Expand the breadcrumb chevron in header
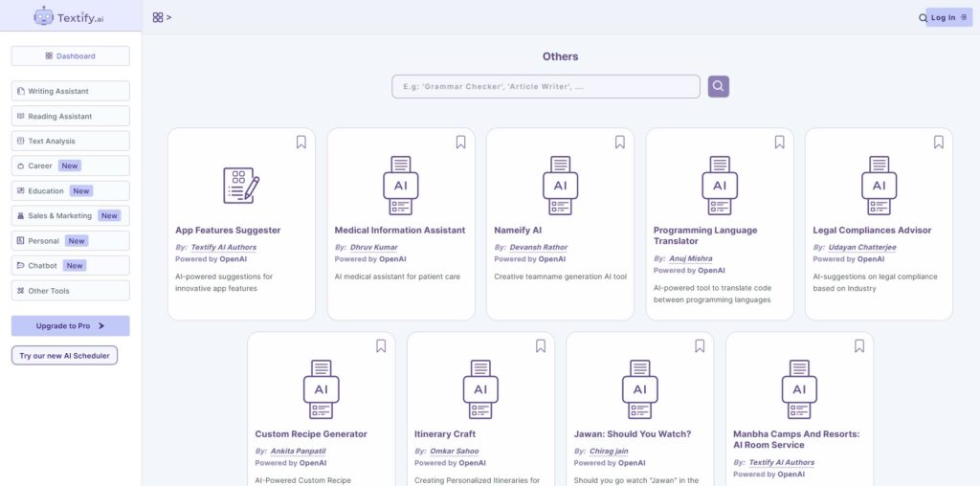980x486 pixels. tap(168, 17)
